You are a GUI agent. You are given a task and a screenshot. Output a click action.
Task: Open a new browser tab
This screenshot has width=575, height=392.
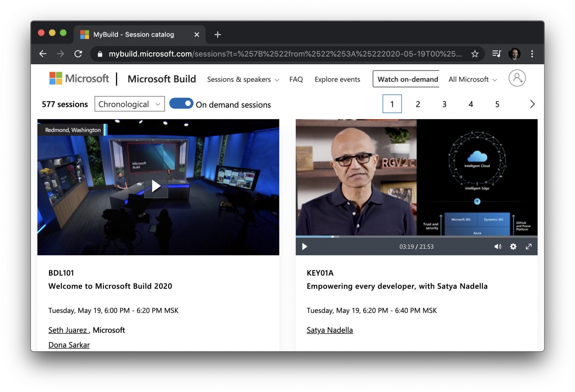pyautogui.click(x=217, y=34)
